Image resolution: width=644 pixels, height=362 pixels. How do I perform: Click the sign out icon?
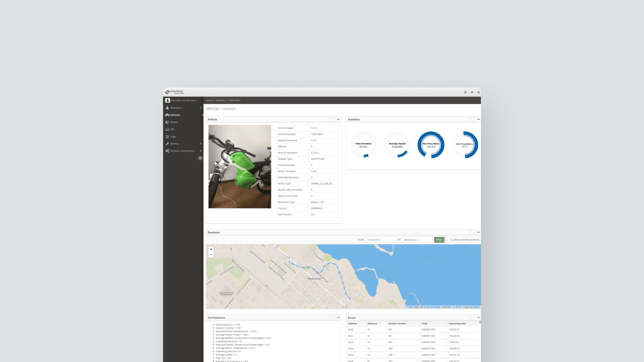[x=472, y=92]
